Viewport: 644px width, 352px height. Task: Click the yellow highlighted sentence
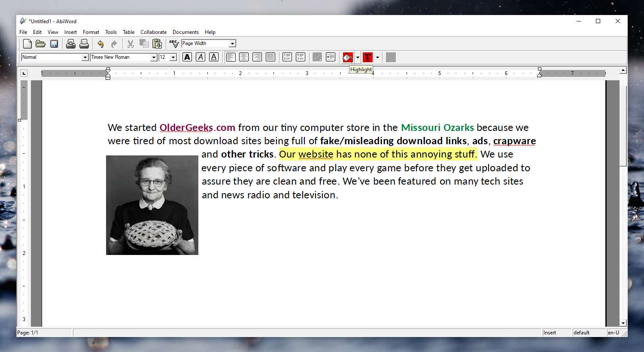(x=378, y=154)
